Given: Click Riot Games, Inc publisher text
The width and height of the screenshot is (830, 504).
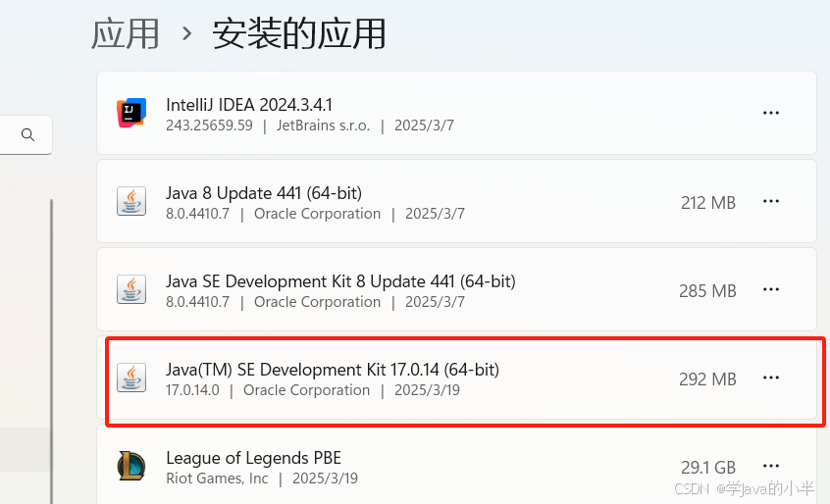Looking at the screenshot, I should click(217, 479).
